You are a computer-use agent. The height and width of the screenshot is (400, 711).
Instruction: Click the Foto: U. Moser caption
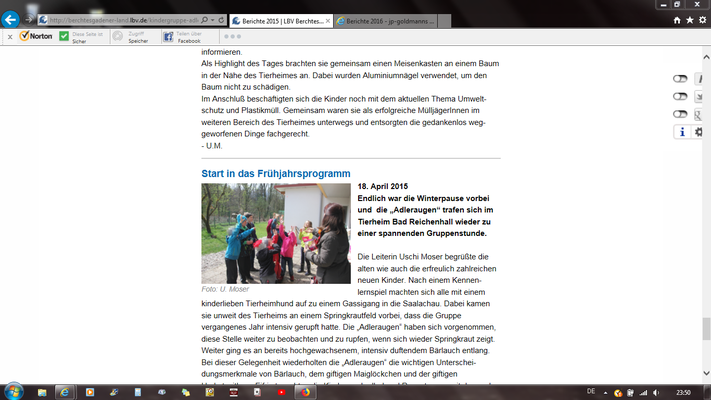[225, 289]
